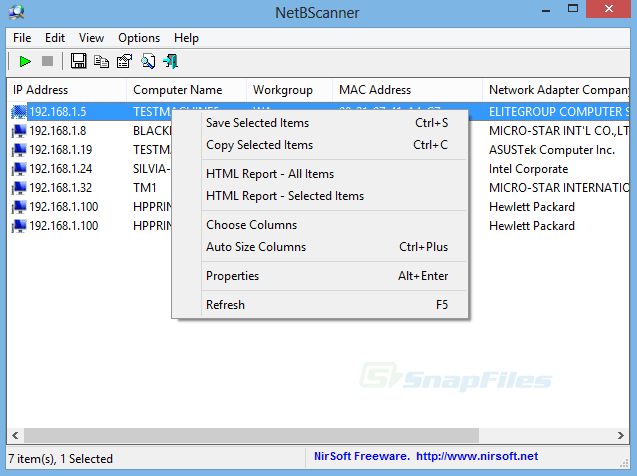
Task: Open the File menu
Action: click(22, 38)
